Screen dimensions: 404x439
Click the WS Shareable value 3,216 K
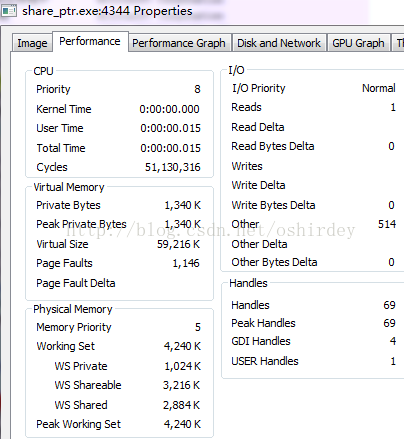pyautogui.click(x=181, y=385)
